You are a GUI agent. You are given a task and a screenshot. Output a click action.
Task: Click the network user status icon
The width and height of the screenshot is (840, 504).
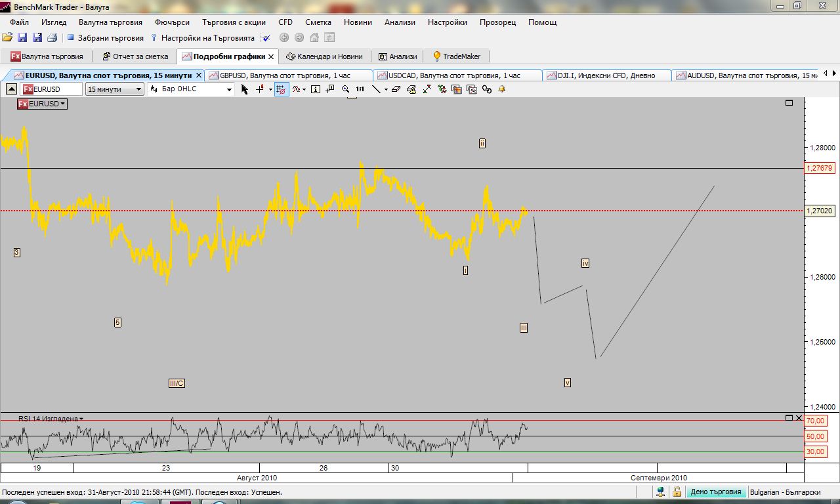(661, 492)
